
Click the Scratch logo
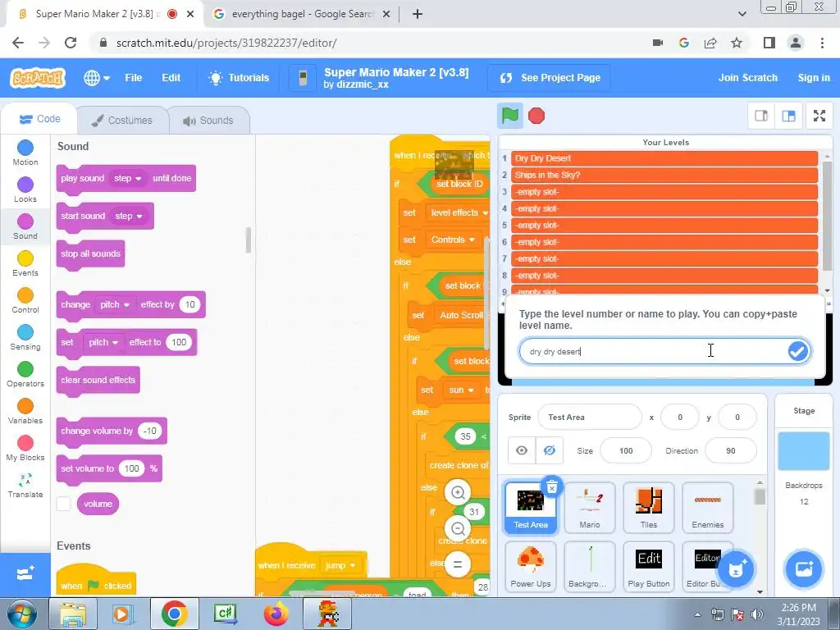[38, 78]
